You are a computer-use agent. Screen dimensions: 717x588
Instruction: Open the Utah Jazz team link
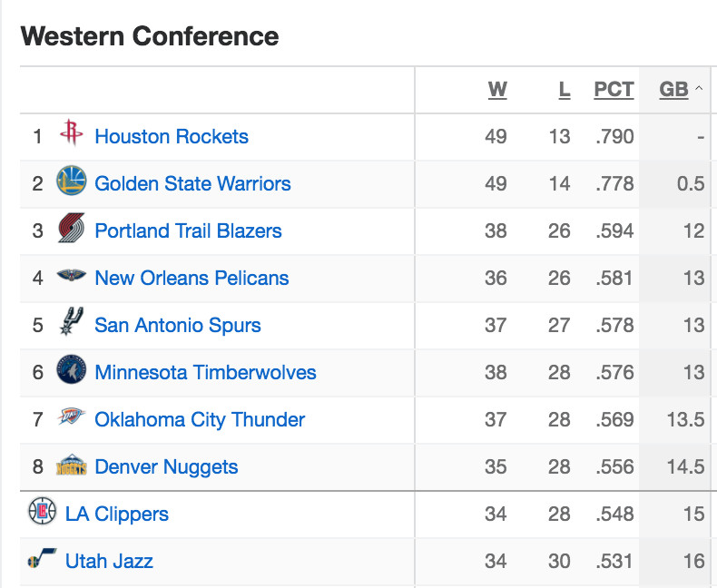(109, 561)
